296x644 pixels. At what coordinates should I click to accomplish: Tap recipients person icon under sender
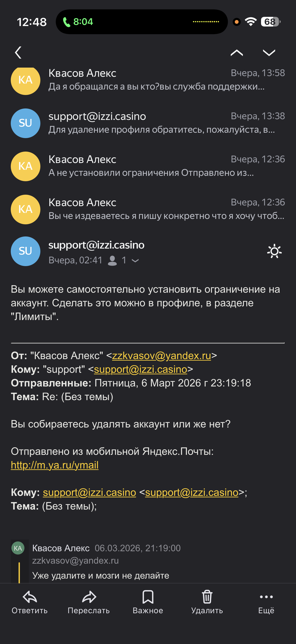tap(112, 260)
